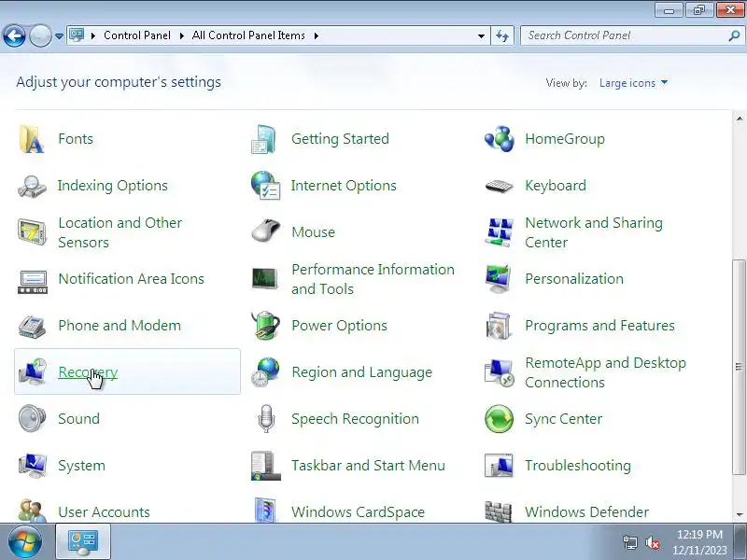This screenshot has width=747, height=560.
Task: Open Taskbar and Start Menu icon
Action: [x=265, y=466]
